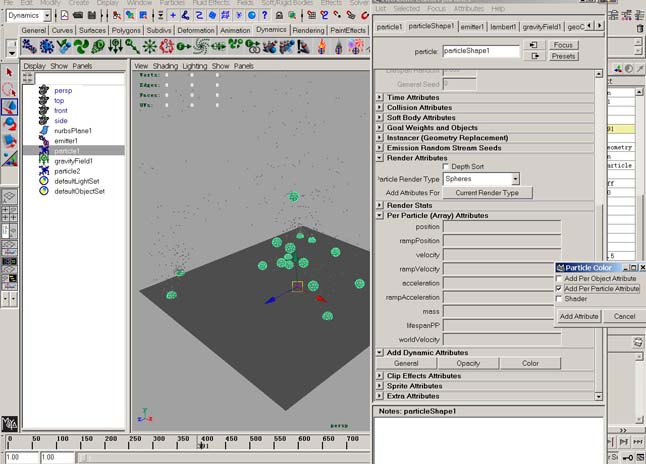Click the lock selection icon in status line

click(x=279, y=16)
